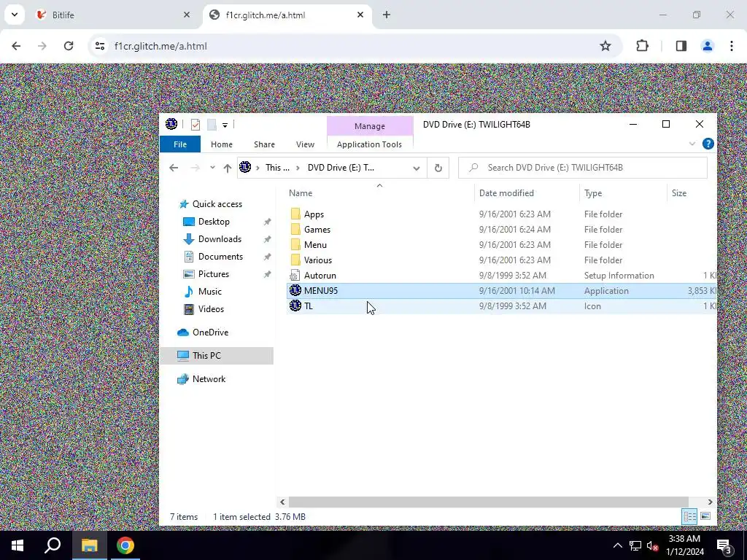
Task: Click the Menu folder icon
Action: (x=295, y=244)
